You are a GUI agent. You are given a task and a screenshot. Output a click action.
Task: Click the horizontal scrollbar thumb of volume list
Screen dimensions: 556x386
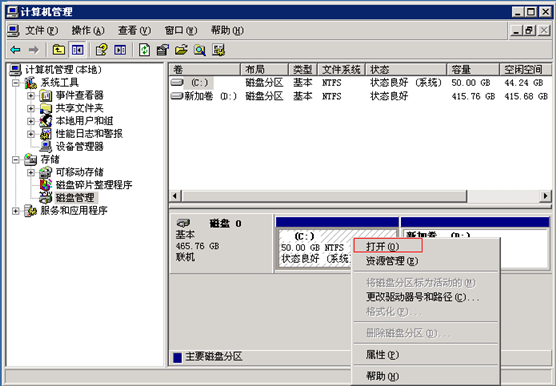[324, 196]
